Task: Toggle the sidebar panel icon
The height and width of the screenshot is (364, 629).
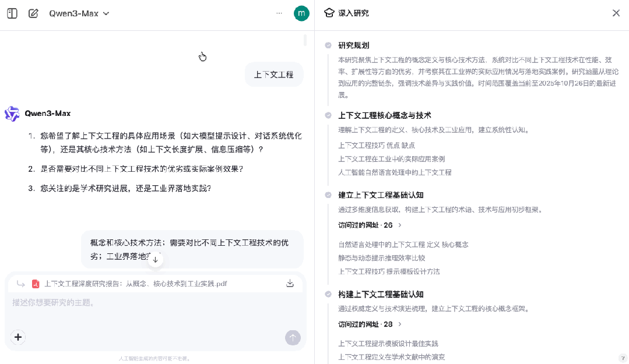Action: [x=12, y=13]
